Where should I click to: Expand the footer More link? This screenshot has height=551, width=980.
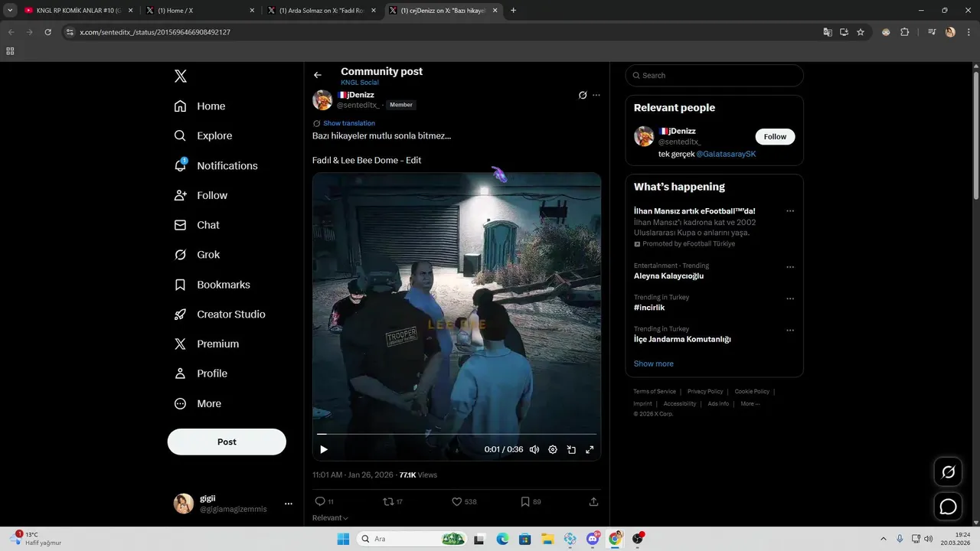(750, 403)
